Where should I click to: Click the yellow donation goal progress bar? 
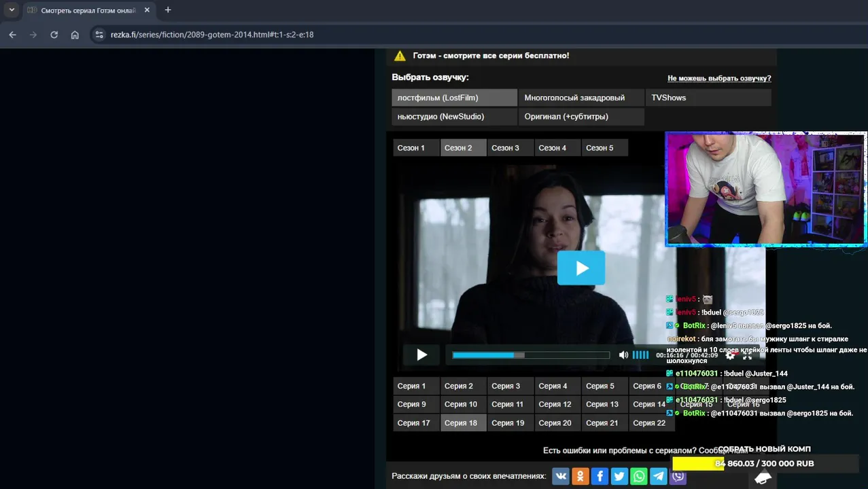point(698,464)
